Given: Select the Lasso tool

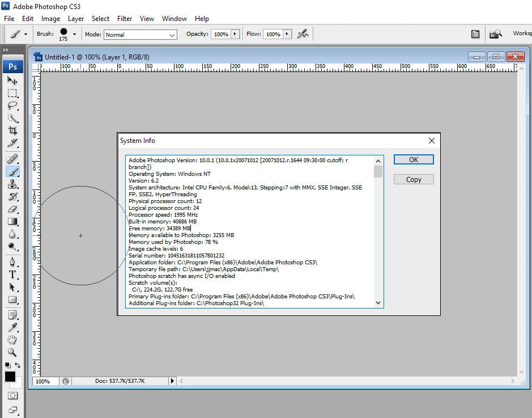Looking at the screenshot, I should pyautogui.click(x=12, y=105).
